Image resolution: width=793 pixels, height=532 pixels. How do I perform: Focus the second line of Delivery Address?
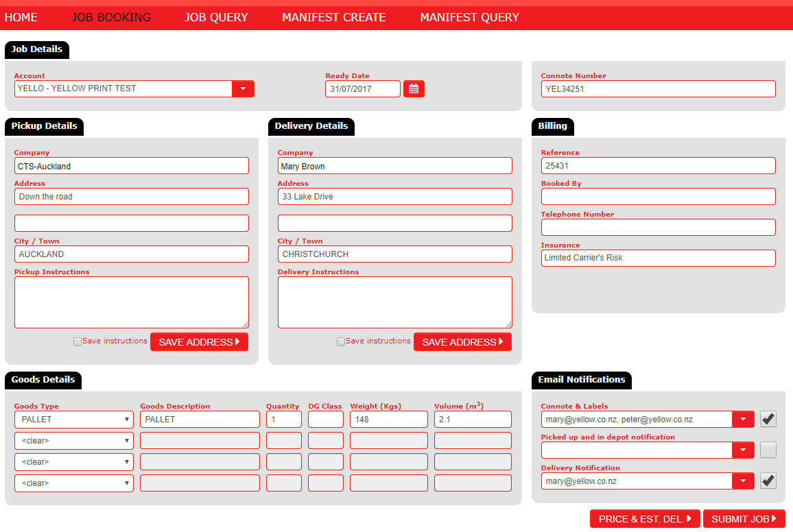pos(395,223)
